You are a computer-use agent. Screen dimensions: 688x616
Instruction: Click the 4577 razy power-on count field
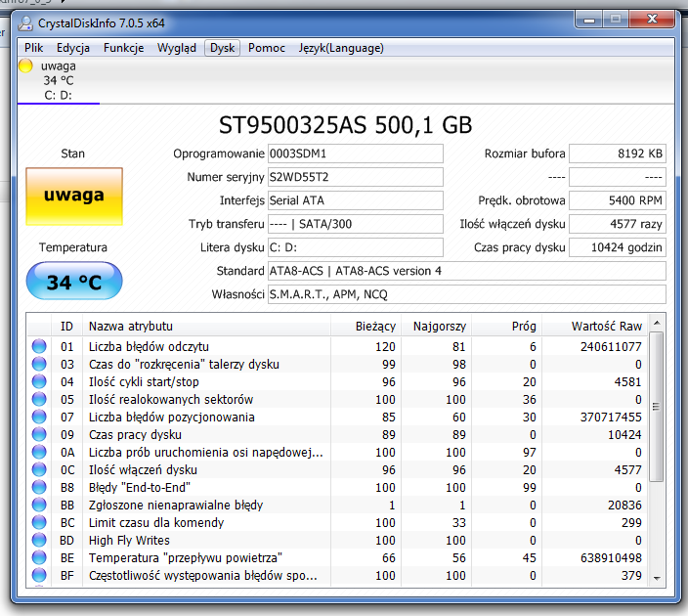pyautogui.click(x=618, y=224)
